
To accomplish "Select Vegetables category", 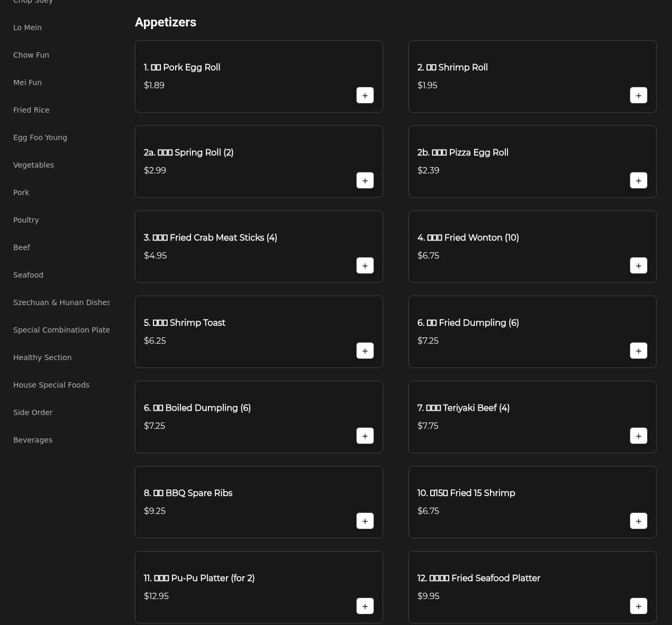I will pyautogui.click(x=33, y=165).
